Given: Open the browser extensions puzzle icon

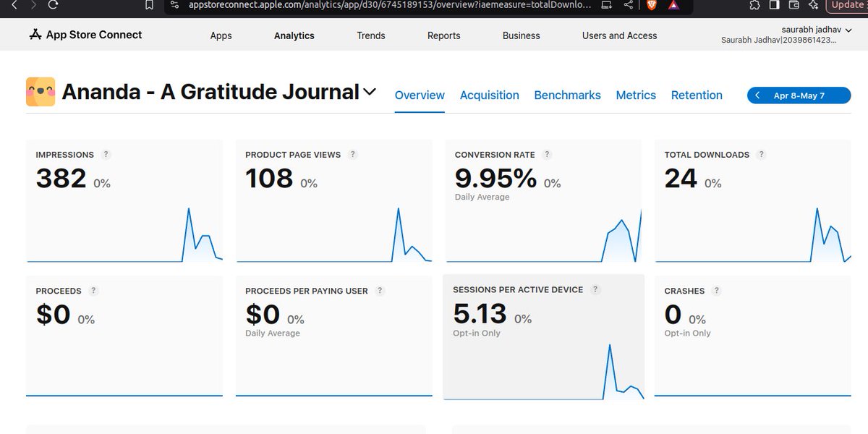Looking at the screenshot, I should (x=755, y=5).
